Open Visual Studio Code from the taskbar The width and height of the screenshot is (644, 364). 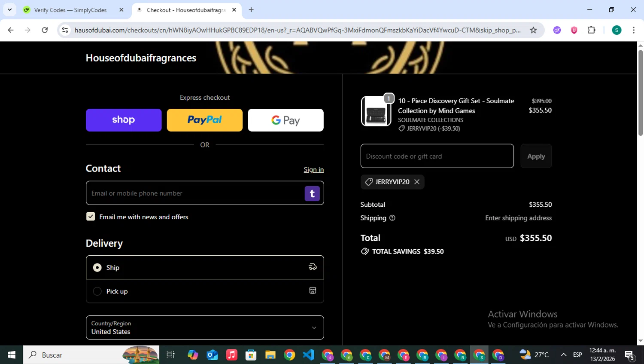[x=309, y=355]
